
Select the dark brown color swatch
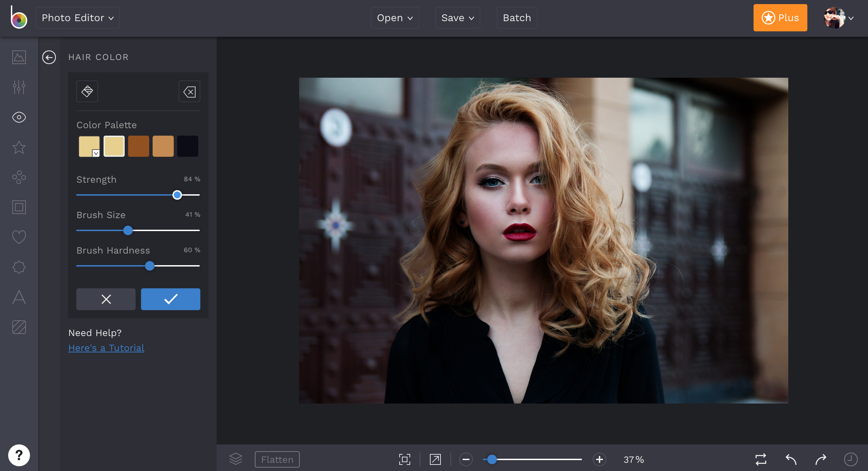(x=139, y=147)
